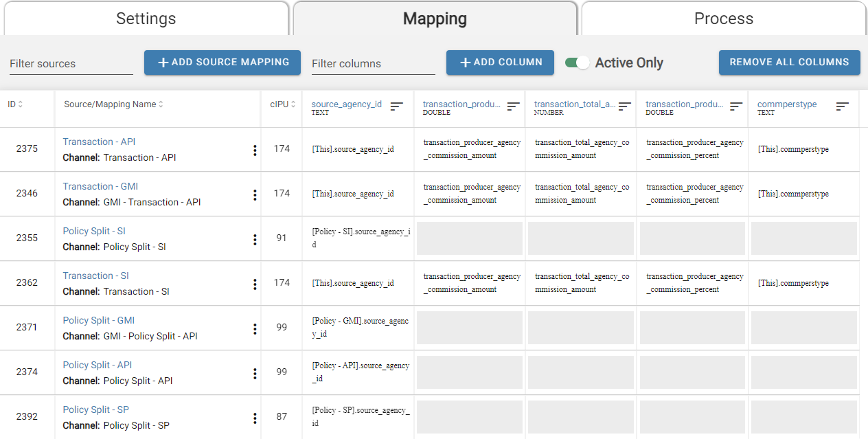
Task: Open the kebab menu for Transaction - SI row
Action: pos(255,284)
